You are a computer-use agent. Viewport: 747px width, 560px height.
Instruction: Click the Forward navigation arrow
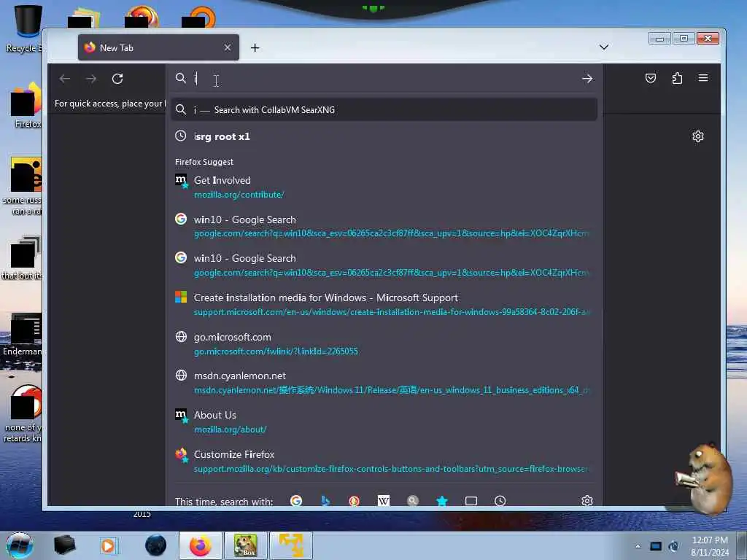[x=91, y=79]
